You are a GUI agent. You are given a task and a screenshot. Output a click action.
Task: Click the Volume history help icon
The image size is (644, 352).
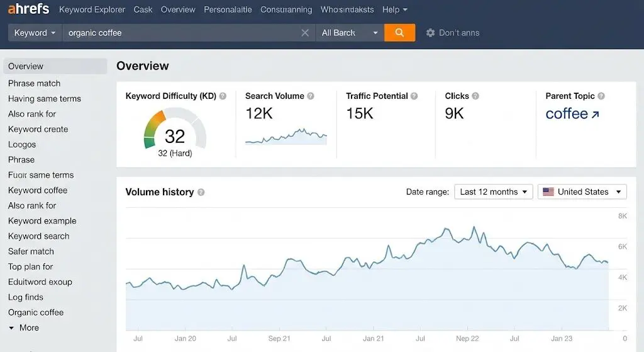tap(201, 192)
